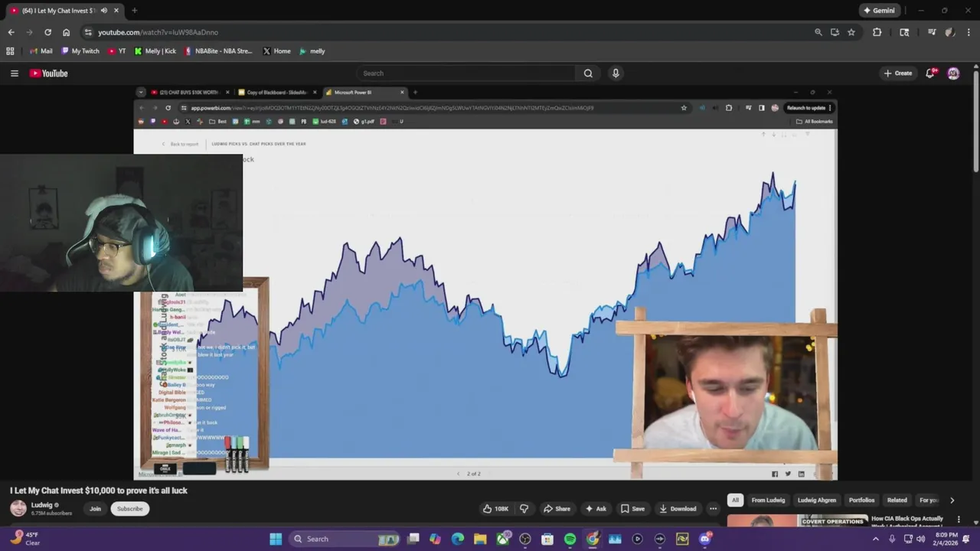
Task: Select the Portfolios chip
Action: point(861,500)
